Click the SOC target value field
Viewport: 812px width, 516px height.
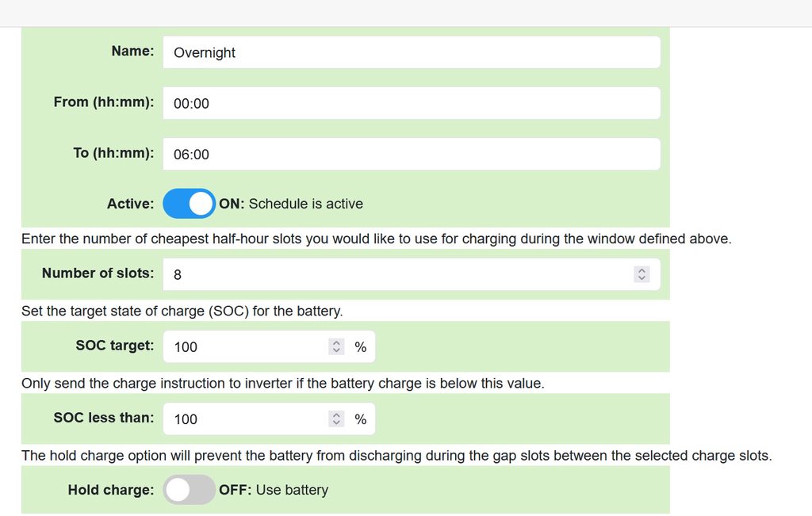coord(246,346)
